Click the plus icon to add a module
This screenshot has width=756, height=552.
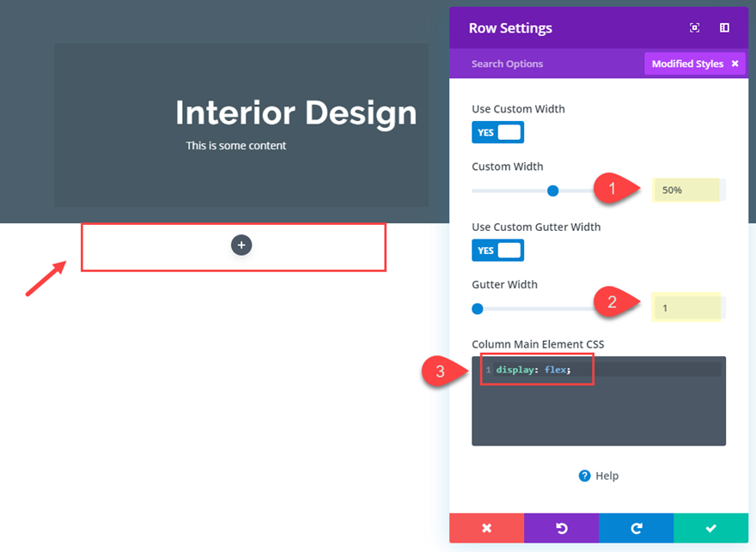click(241, 245)
